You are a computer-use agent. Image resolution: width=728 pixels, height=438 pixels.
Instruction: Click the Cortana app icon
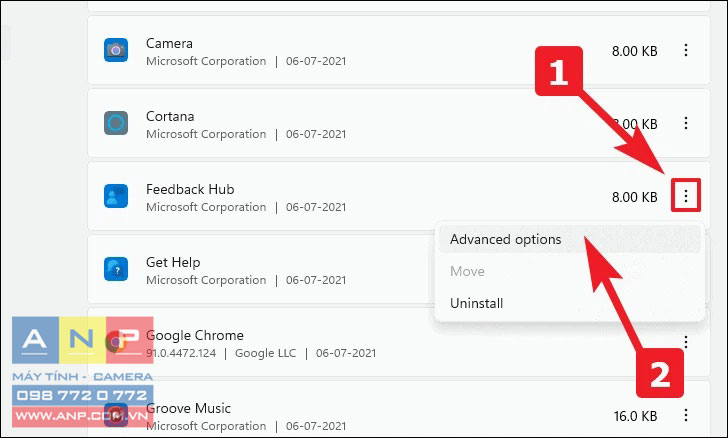pos(116,123)
